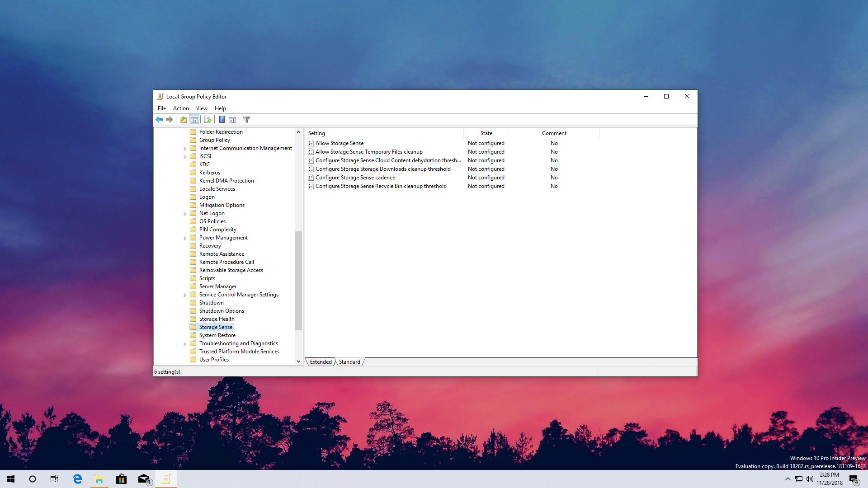The width and height of the screenshot is (868, 488).
Task: Select the Configure Storage Sense cadence setting
Action: pyautogui.click(x=354, y=177)
